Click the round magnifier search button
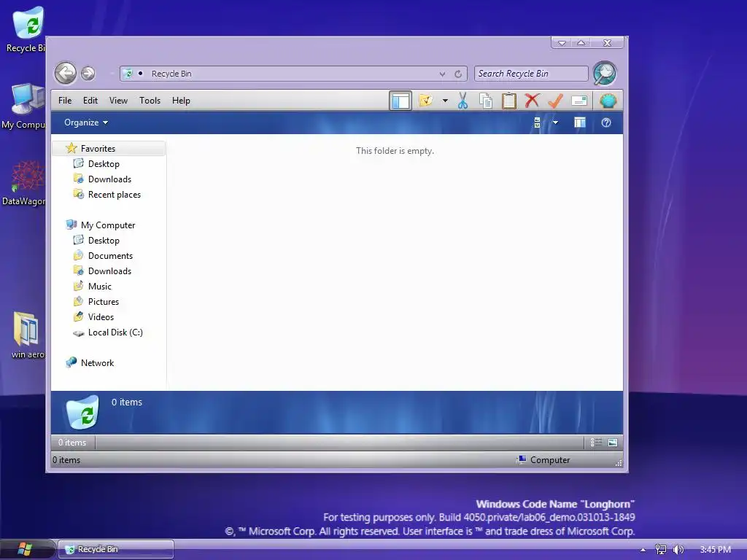 click(605, 74)
